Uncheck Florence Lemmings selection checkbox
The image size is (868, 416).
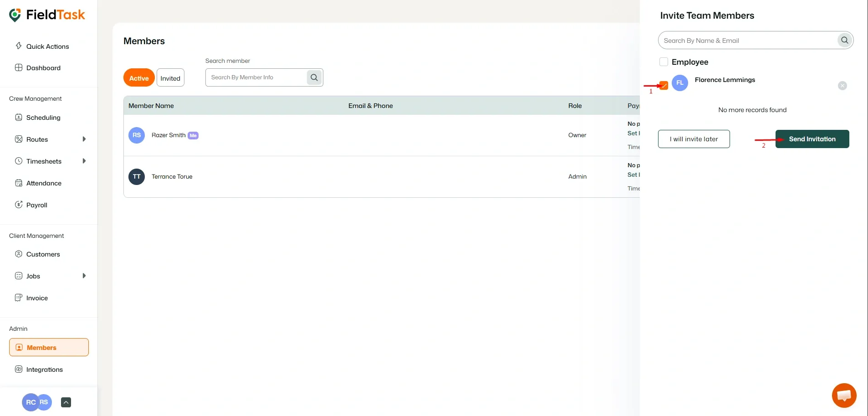point(664,86)
